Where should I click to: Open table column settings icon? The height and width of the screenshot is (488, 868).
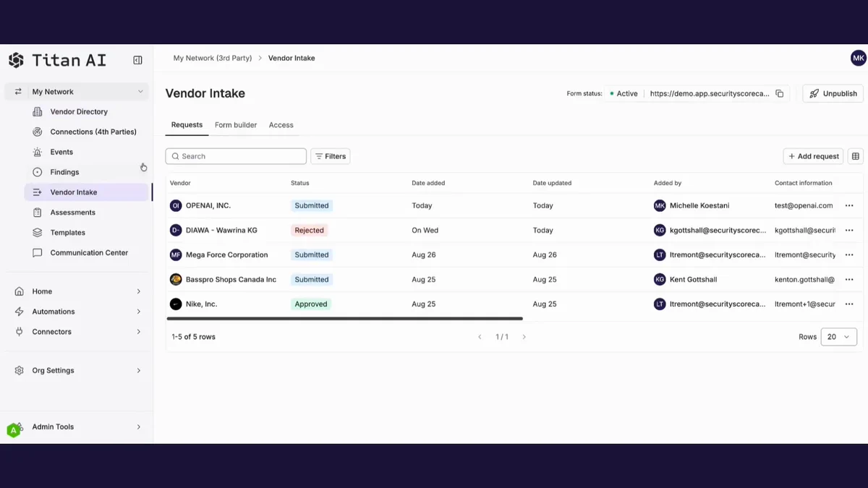click(856, 156)
